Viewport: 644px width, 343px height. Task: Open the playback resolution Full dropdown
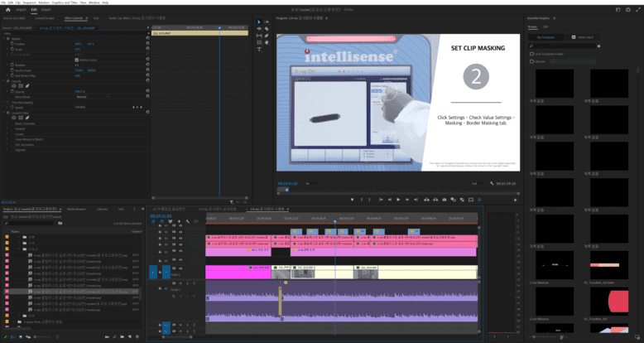[478, 183]
